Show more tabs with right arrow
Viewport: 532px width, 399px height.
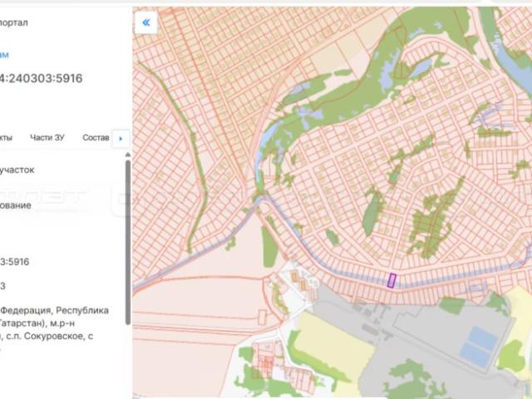[121, 139]
